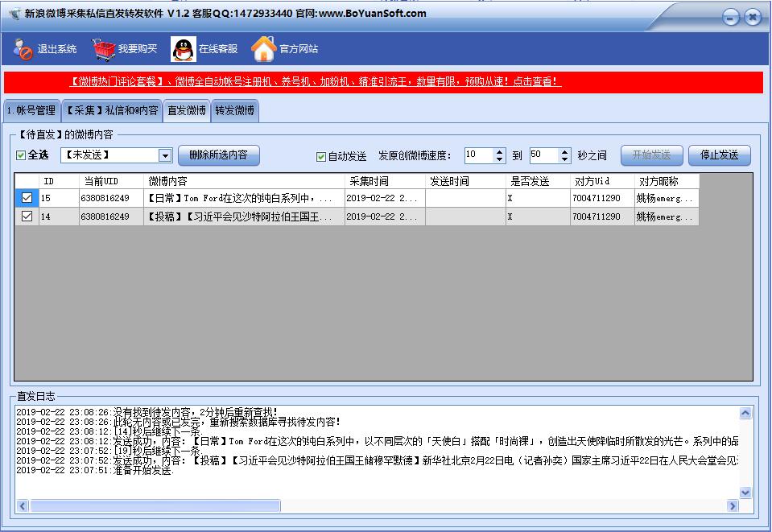Click the red shopping cart icon
772x532 pixels.
pos(103,49)
